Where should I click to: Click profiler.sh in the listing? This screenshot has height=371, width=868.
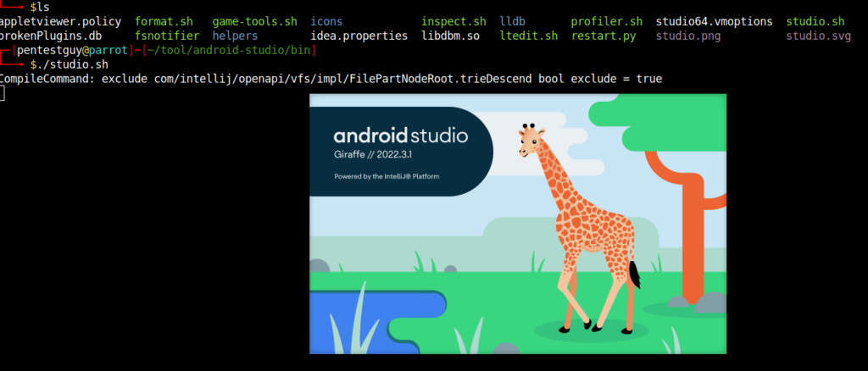[x=607, y=22]
